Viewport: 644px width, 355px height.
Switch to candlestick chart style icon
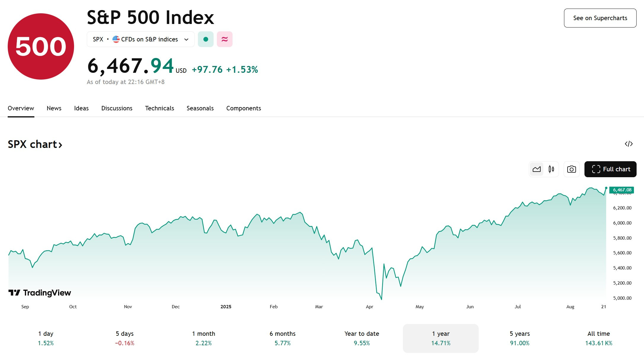click(551, 169)
